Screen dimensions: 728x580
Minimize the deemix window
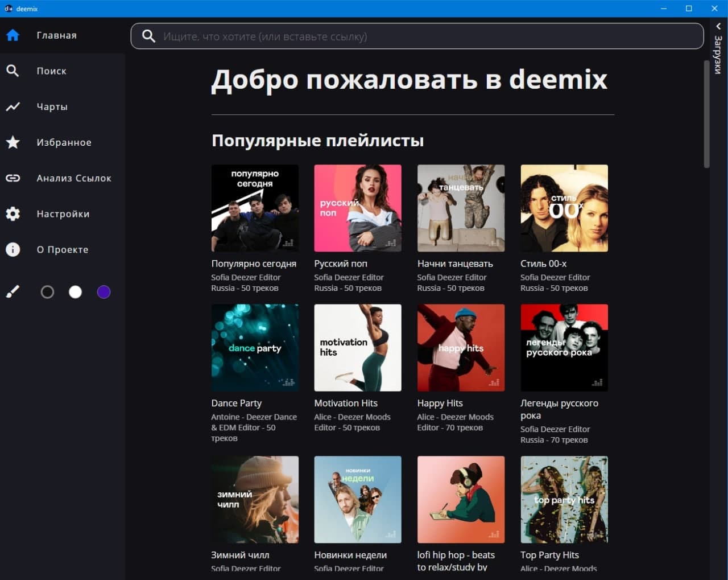[664, 9]
